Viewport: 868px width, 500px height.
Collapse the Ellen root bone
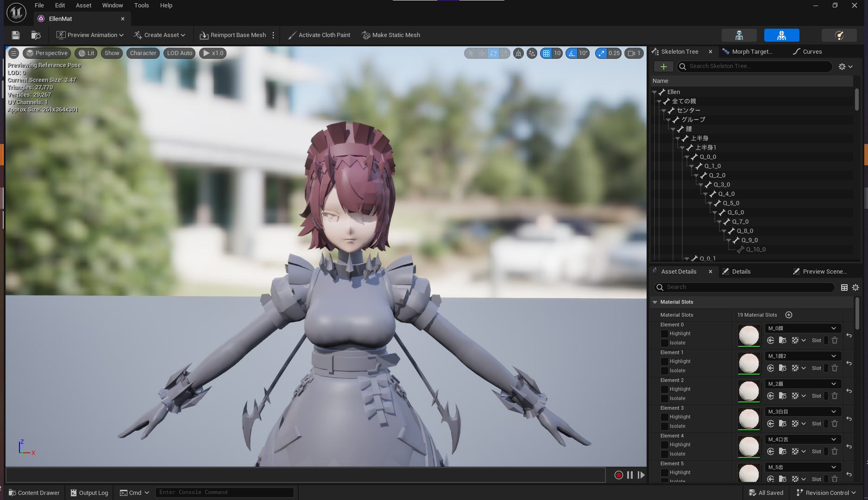(x=654, y=92)
